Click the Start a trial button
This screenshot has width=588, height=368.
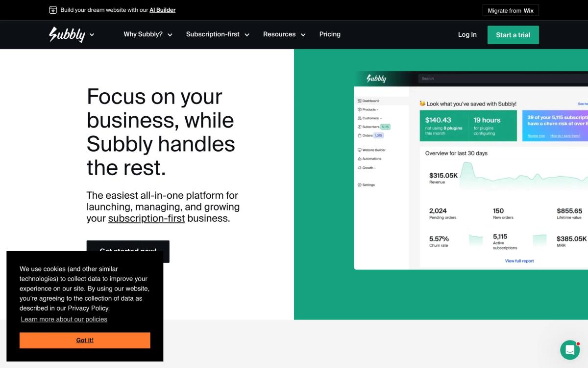click(513, 35)
